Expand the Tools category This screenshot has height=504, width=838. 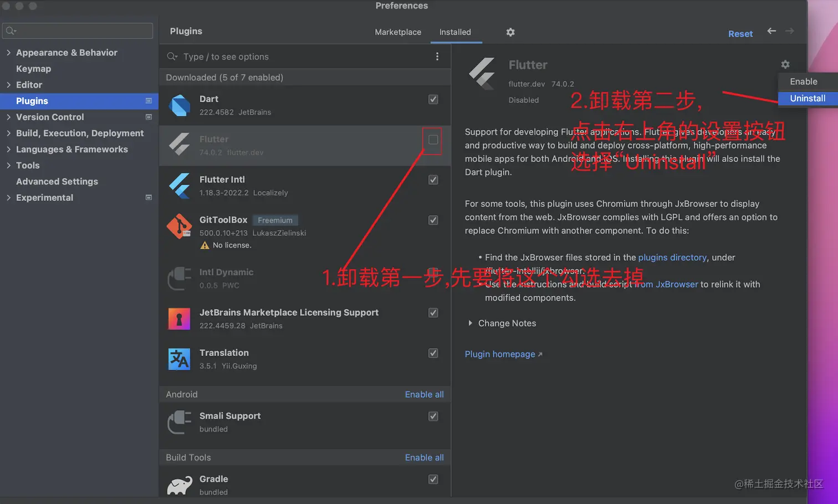(x=9, y=165)
